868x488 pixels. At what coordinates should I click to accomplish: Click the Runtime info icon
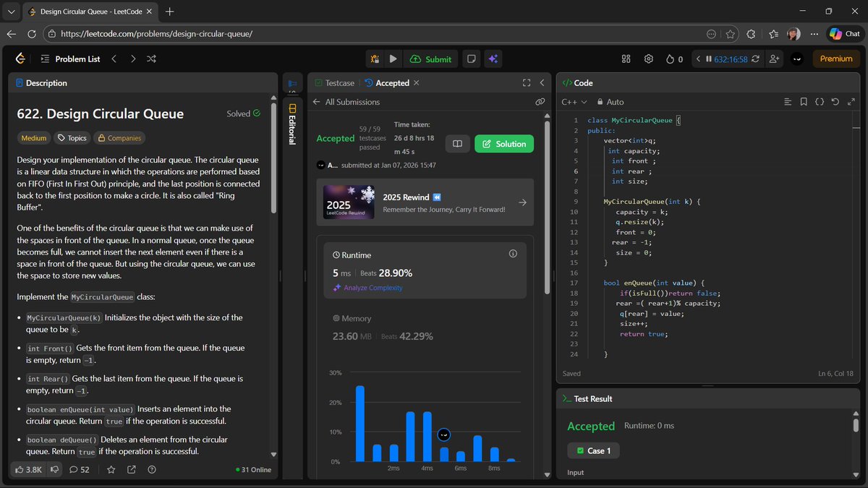click(513, 254)
